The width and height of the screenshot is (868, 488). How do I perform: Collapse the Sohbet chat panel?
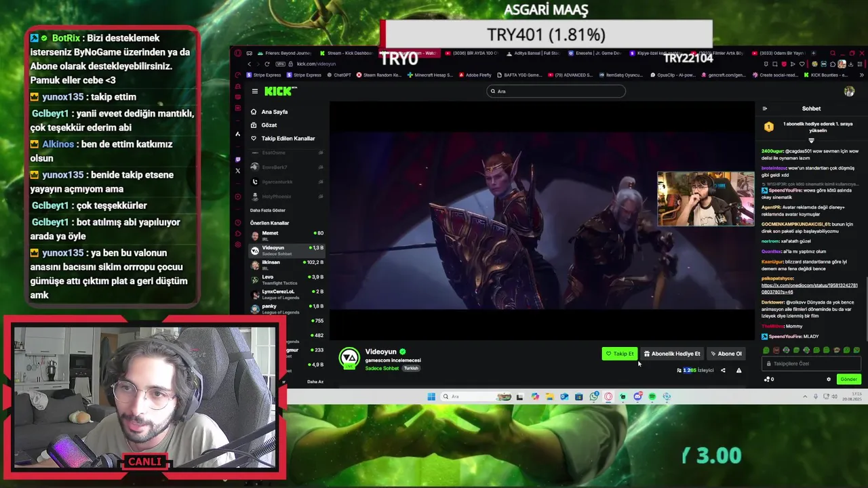[x=765, y=108]
